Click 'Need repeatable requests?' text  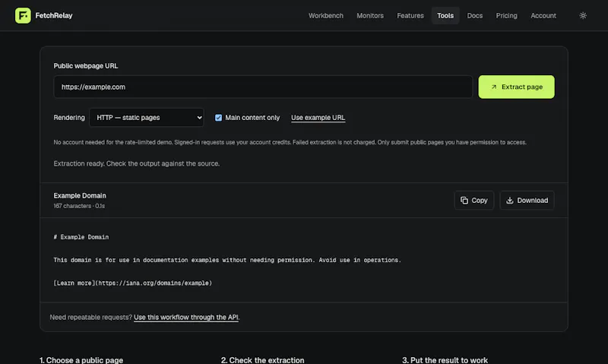pyautogui.click(x=90, y=317)
